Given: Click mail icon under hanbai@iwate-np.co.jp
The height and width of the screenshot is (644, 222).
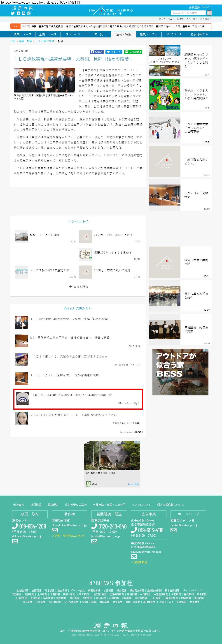Looking at the screenshot, I should [94, 541].
